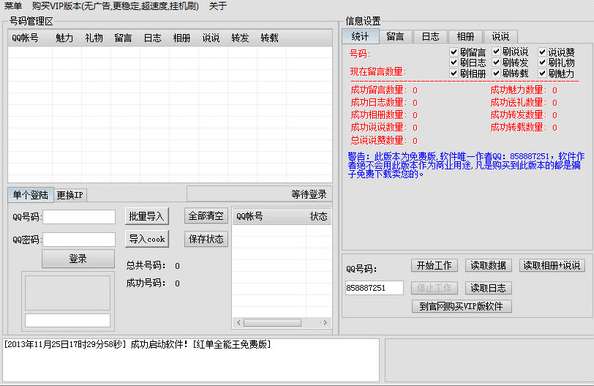594x386 pixels.
Task: Click the 导入cook button
Action: pyautogui.click(x=147, y=239)
